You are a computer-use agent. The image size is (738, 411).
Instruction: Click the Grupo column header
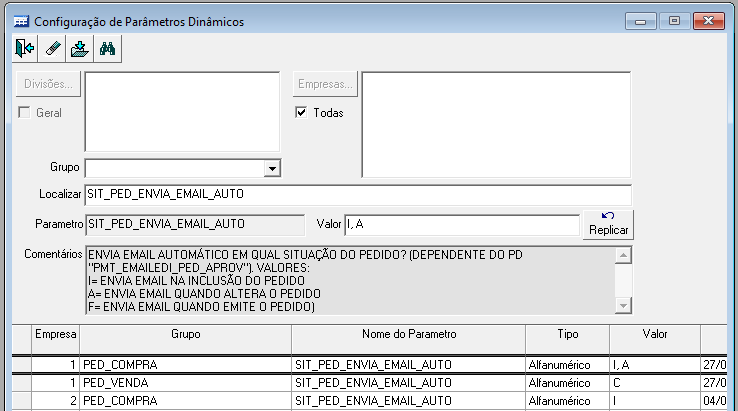click(185, 339)
